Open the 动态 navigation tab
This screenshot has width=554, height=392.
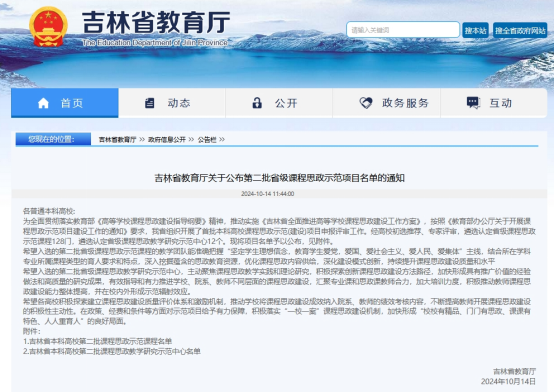click(172, 103)
